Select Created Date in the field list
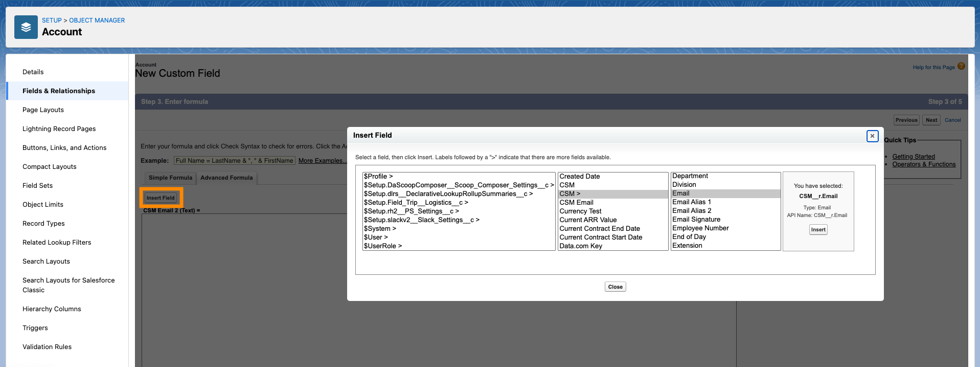This screenshot has height=367, width=980. (613, 177)
